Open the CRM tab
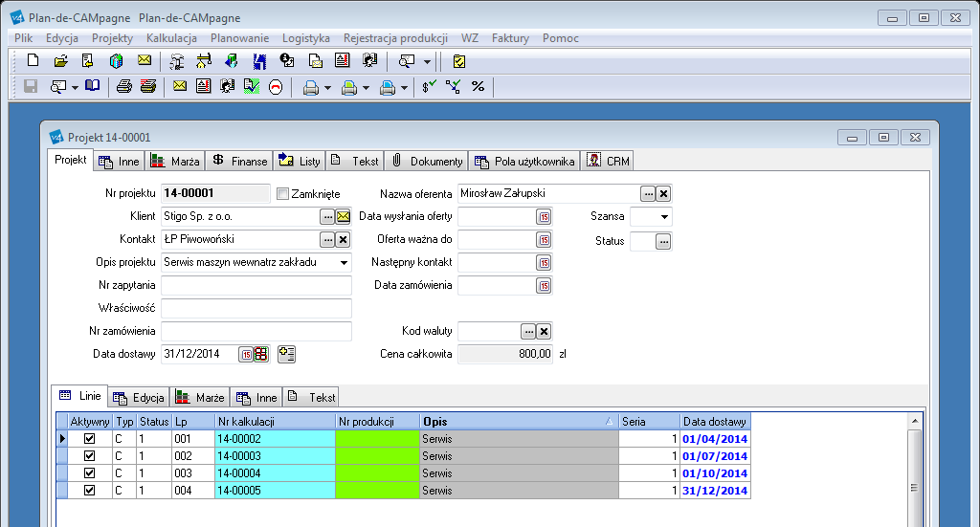The image size is (980, 527). click(608, 161)
